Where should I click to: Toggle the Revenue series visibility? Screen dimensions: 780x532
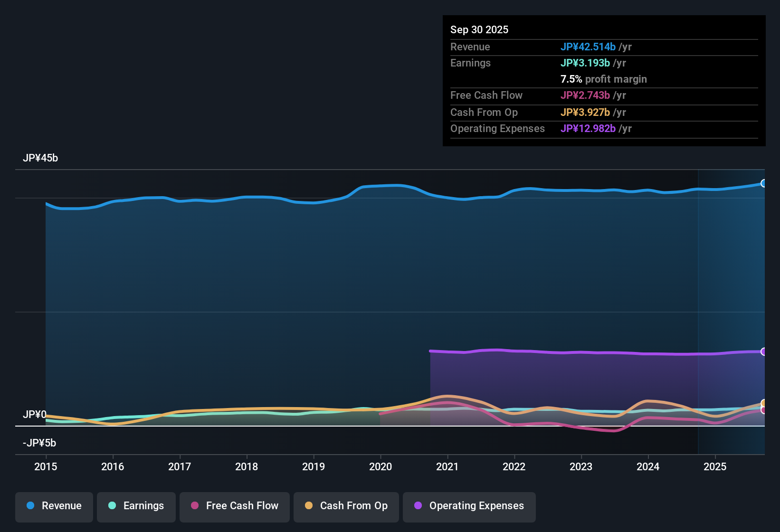coord(54,506)
